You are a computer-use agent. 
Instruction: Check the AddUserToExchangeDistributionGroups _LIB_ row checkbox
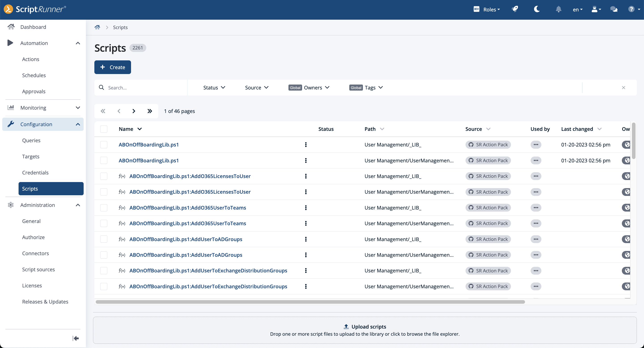coord(104,270)
